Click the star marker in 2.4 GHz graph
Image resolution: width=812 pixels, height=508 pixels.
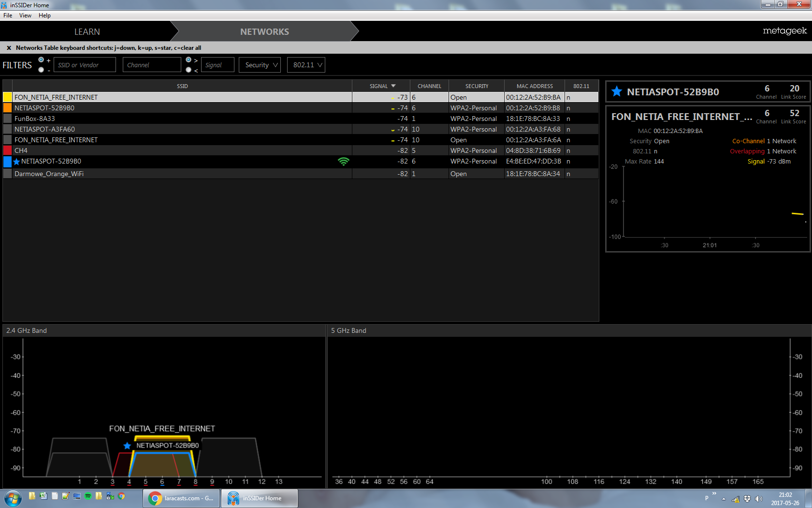pyautogui.click(x=127, y=446)
